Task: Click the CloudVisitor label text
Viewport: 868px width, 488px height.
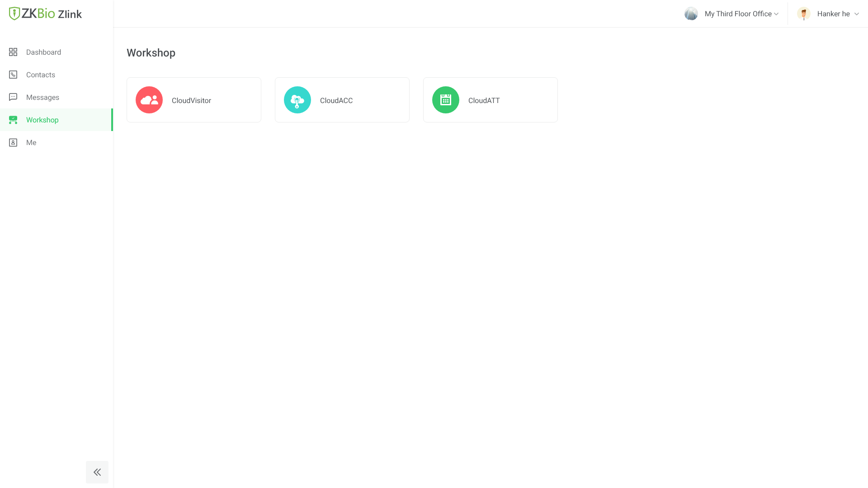Action: click(x=191, y=100)
